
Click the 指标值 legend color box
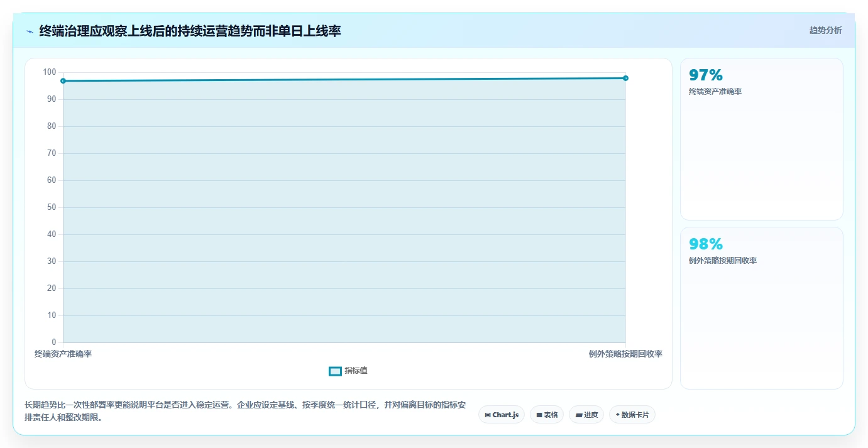point(335,371)
